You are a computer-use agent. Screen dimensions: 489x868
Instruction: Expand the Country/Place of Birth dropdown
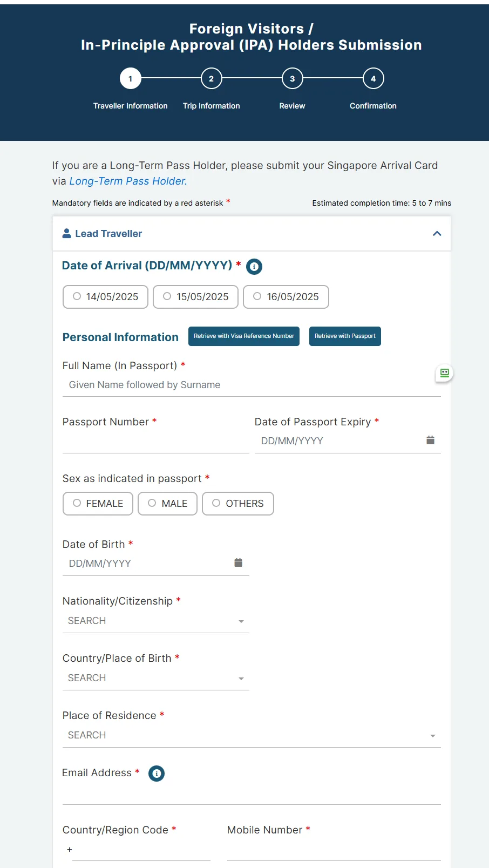click(x=155, y=679)
